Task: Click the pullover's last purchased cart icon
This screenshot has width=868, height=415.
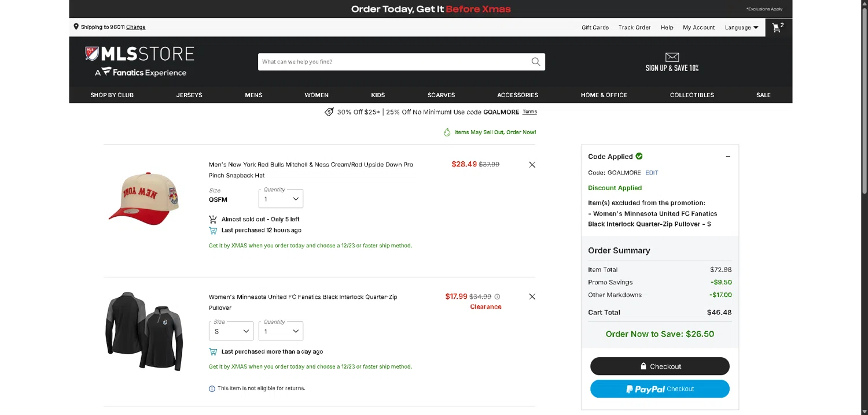Action: tap(213, 351)
